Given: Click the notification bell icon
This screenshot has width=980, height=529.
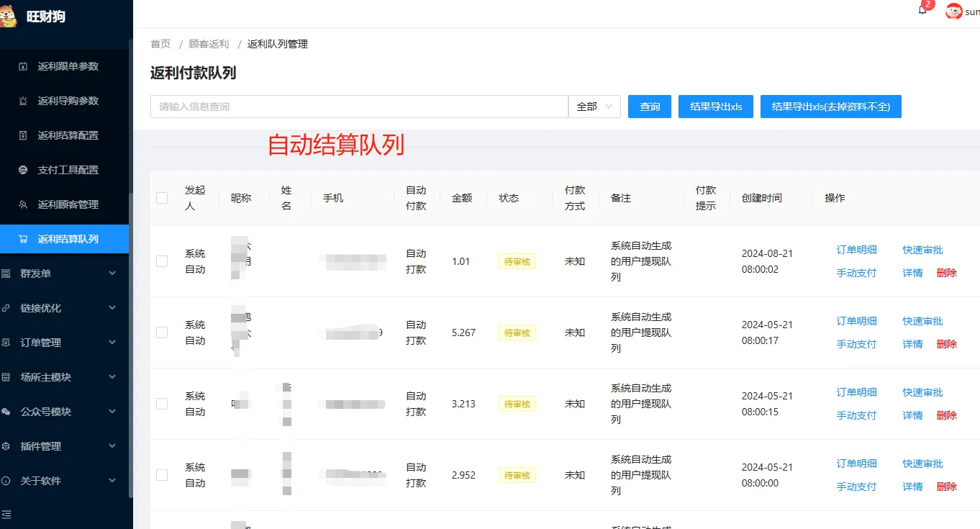Looking at the screenshot, I should pos(922,10).
